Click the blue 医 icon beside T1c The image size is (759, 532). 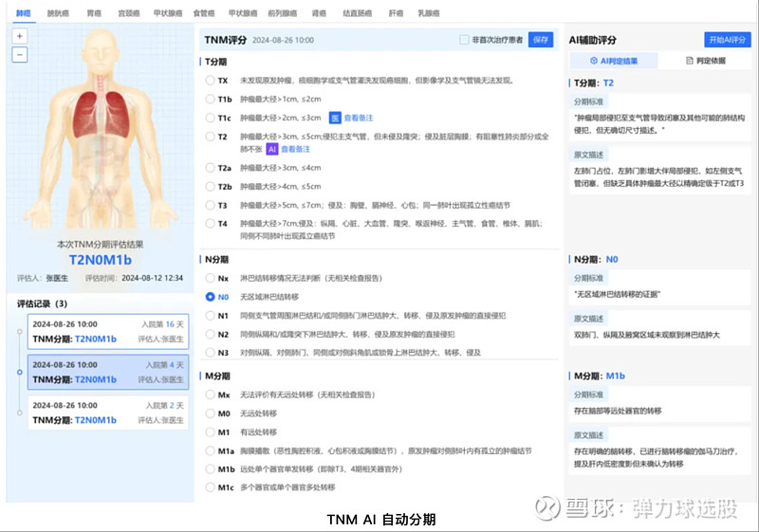point(334,118)
